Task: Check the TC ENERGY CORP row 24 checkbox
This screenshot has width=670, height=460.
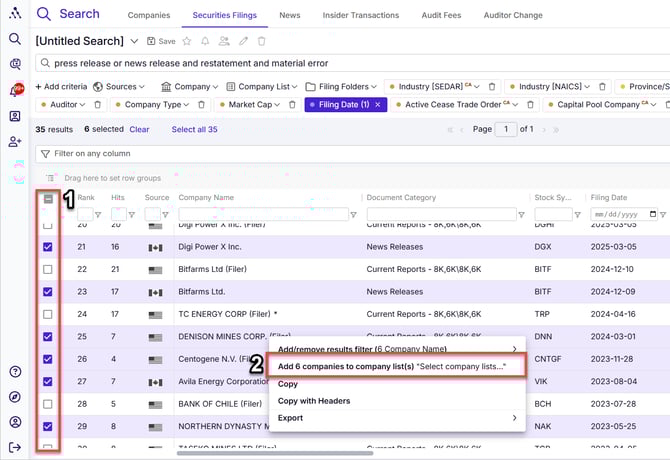Action: coord(48,314)
